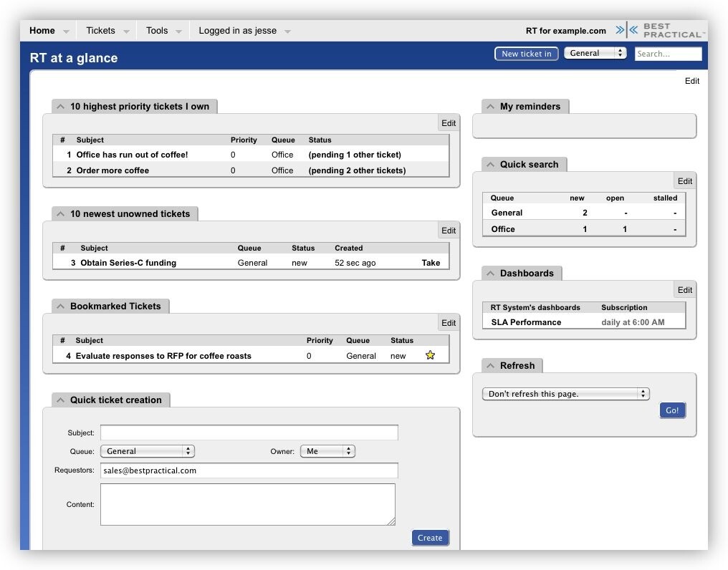728x570 pixels.
Task: Click the yellow bookmark star on ticket 4
Action: (430, 355)
